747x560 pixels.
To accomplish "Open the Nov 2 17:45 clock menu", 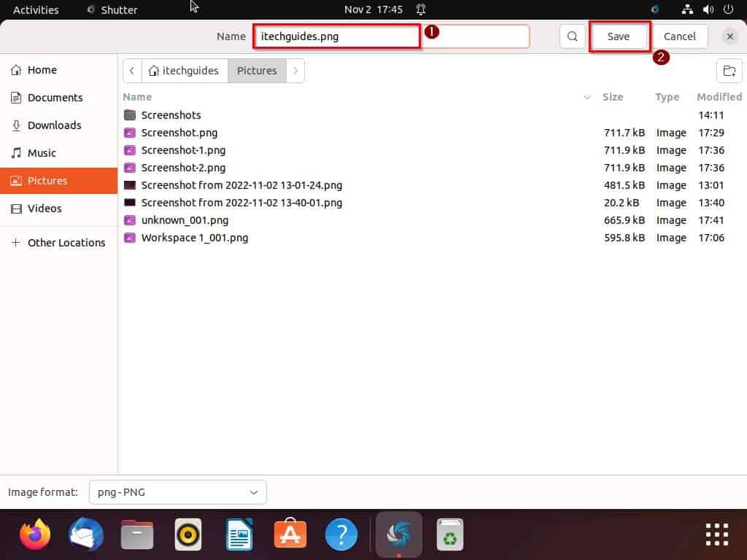I will [373, 9].
